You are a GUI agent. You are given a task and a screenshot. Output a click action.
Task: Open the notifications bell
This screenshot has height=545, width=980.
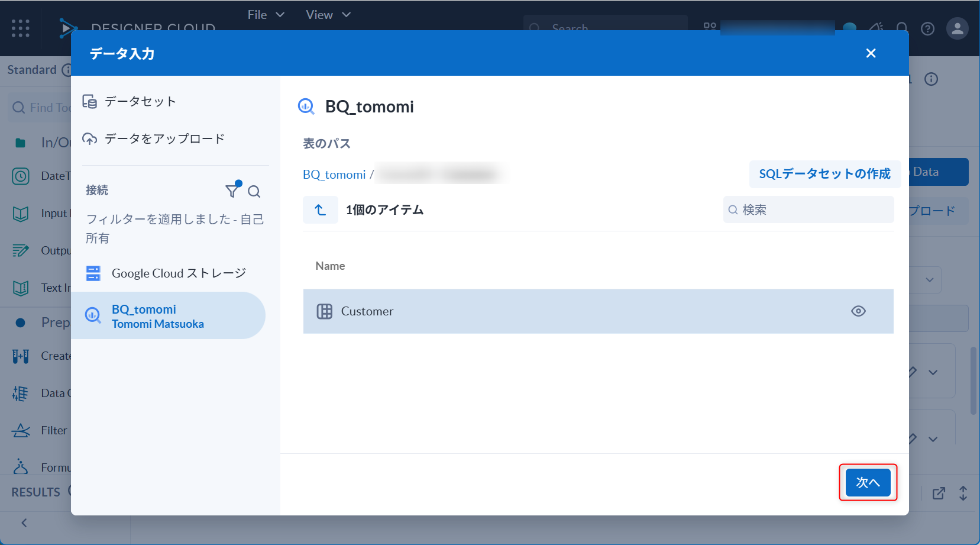901,28
